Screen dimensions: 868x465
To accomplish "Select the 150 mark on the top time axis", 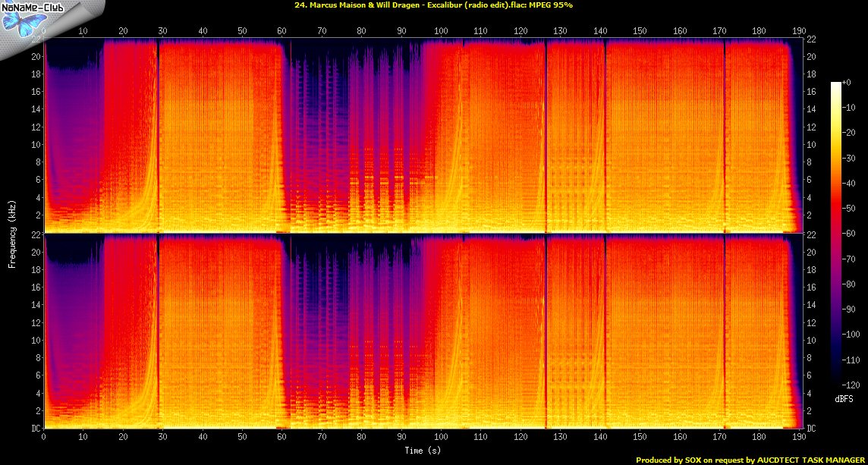I will coord(640,31).
